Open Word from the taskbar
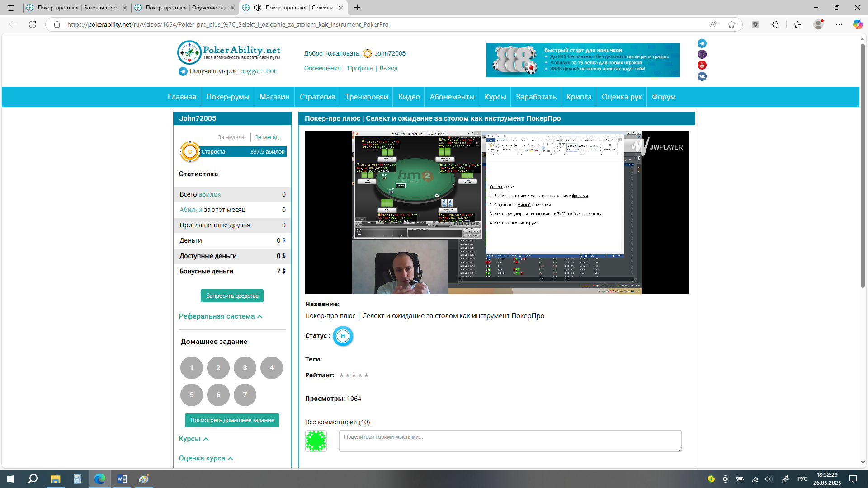868x488 pixels. point(122,479)
